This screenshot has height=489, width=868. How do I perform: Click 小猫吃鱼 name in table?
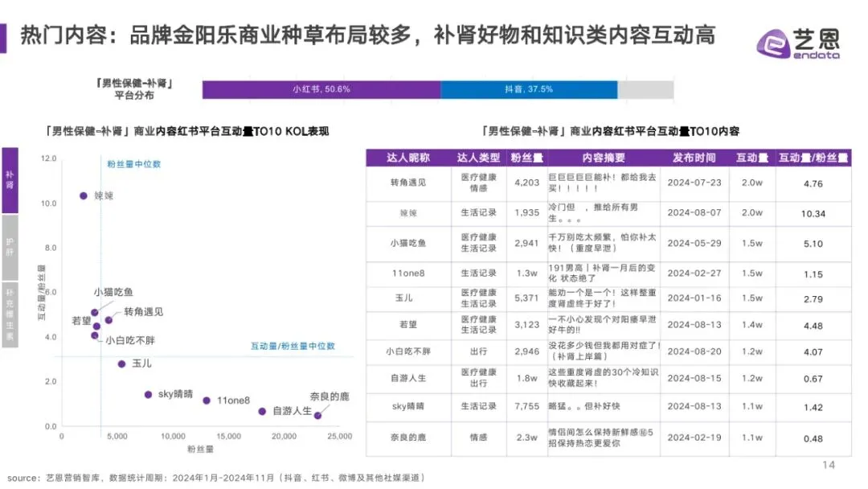(408, 243)
